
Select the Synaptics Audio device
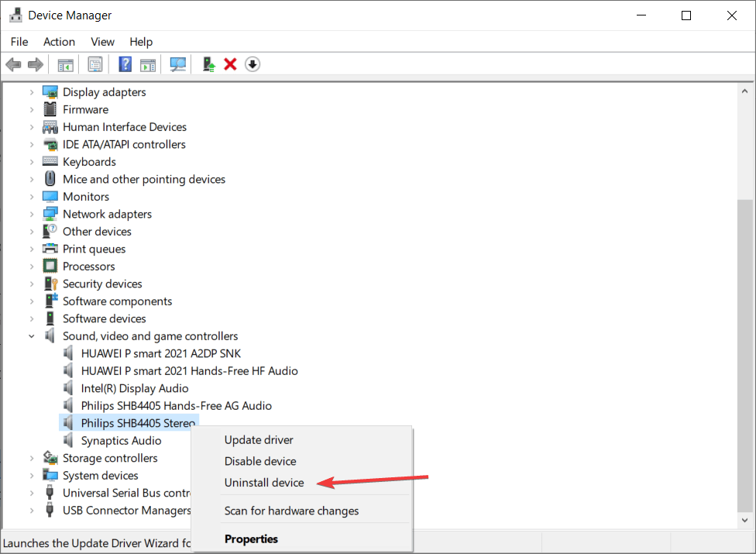coord(121,441)
